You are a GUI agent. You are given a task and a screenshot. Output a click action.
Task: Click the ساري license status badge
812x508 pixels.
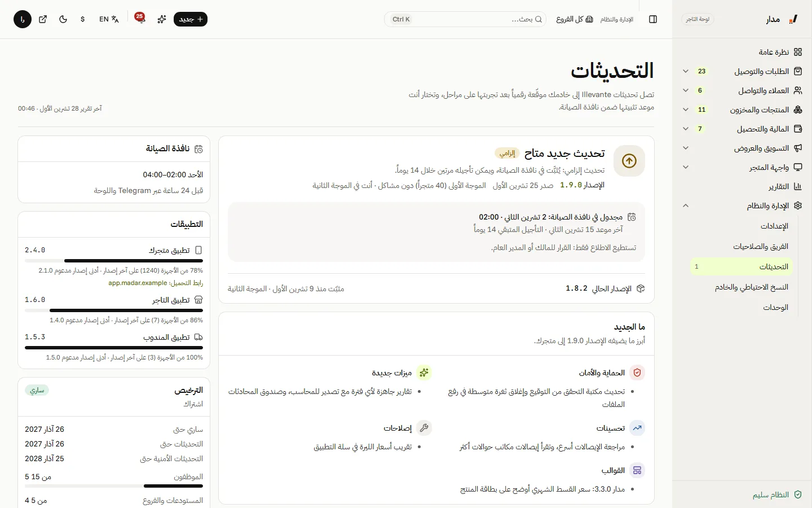37,390
